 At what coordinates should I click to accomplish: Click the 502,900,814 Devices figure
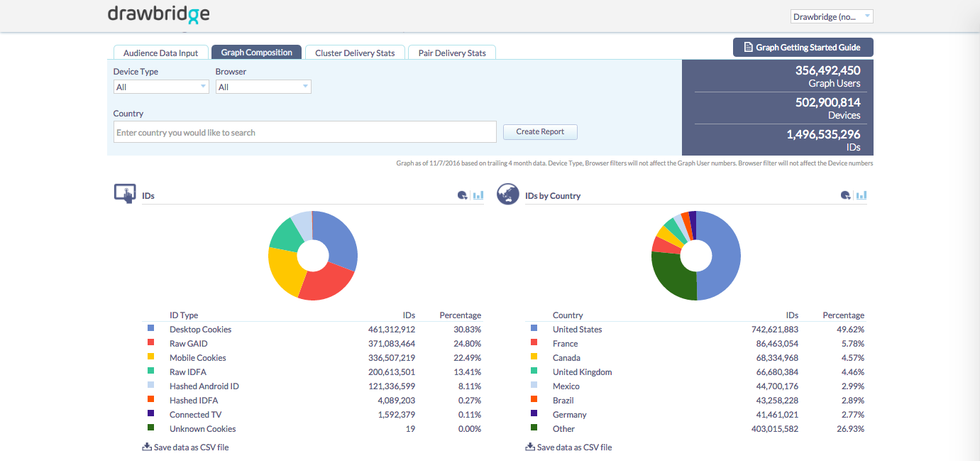click(x=828, y=102)
